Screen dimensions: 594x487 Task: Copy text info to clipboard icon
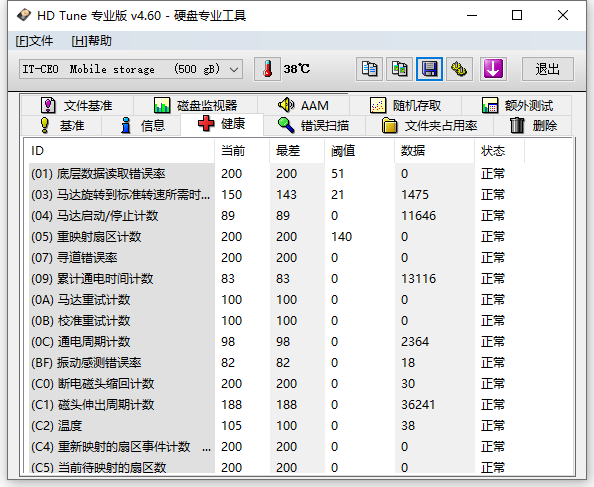click(x=369, y=69)
